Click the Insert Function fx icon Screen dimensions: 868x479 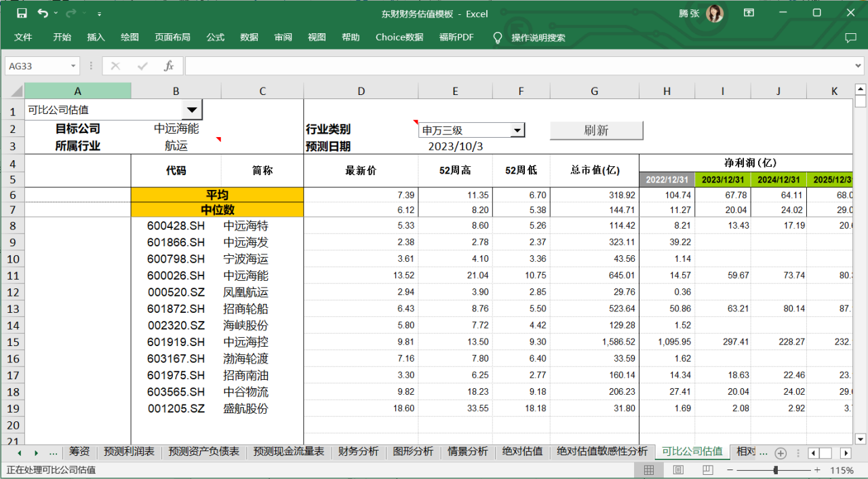point(169,66)
